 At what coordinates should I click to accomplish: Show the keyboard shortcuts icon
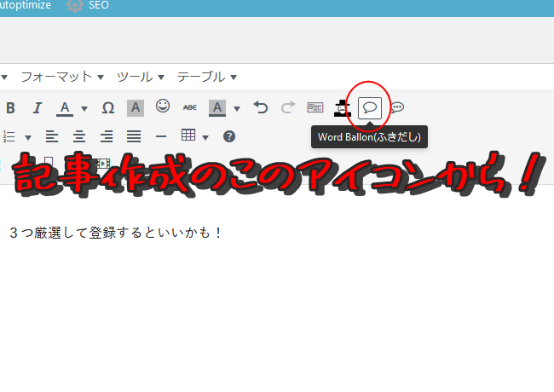tap(315, 108)
